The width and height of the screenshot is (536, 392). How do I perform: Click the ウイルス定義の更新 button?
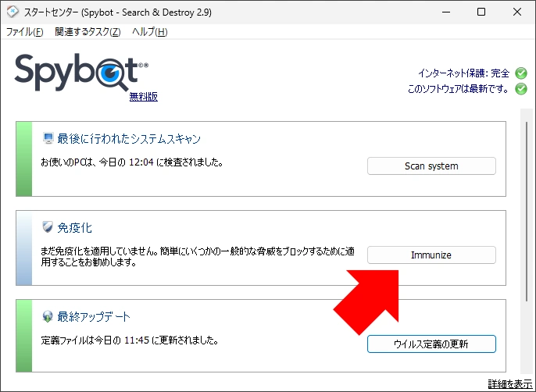click(x=431, y=344)
